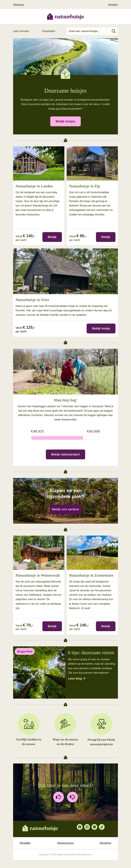Open the Facebook icon in footer

point(80,827)
